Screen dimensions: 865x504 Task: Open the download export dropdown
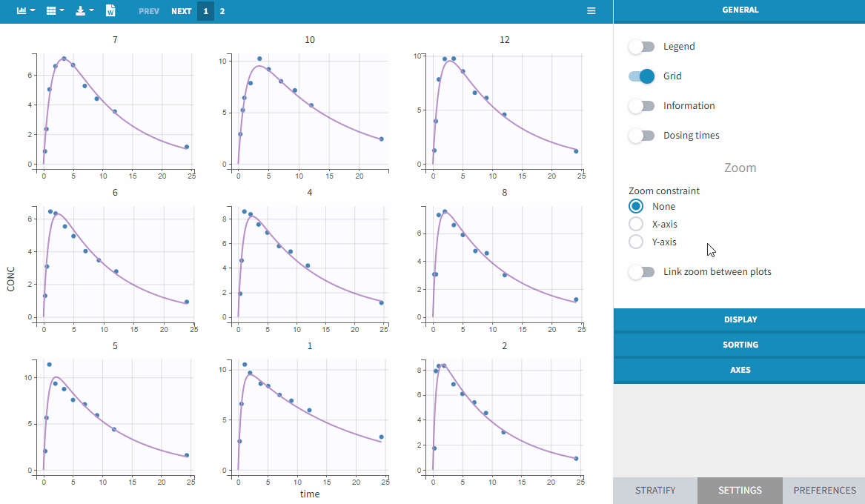click(x=84, y=11)
